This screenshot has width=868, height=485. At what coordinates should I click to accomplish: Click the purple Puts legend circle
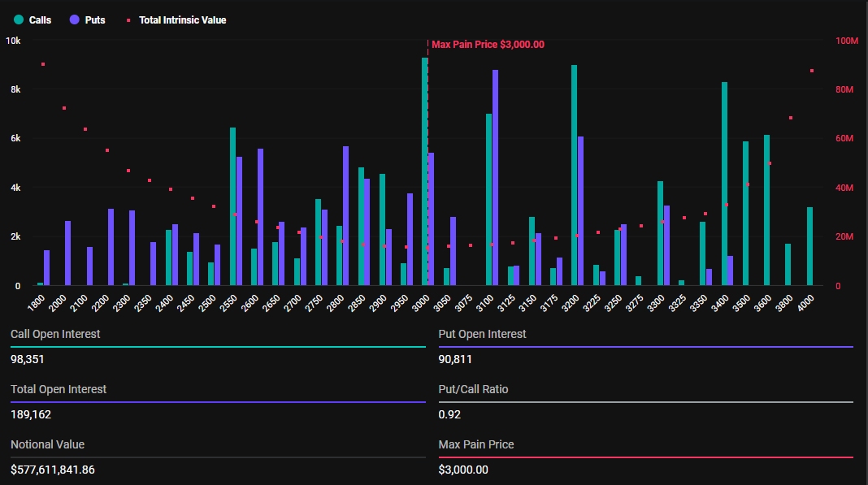(74, 20)
